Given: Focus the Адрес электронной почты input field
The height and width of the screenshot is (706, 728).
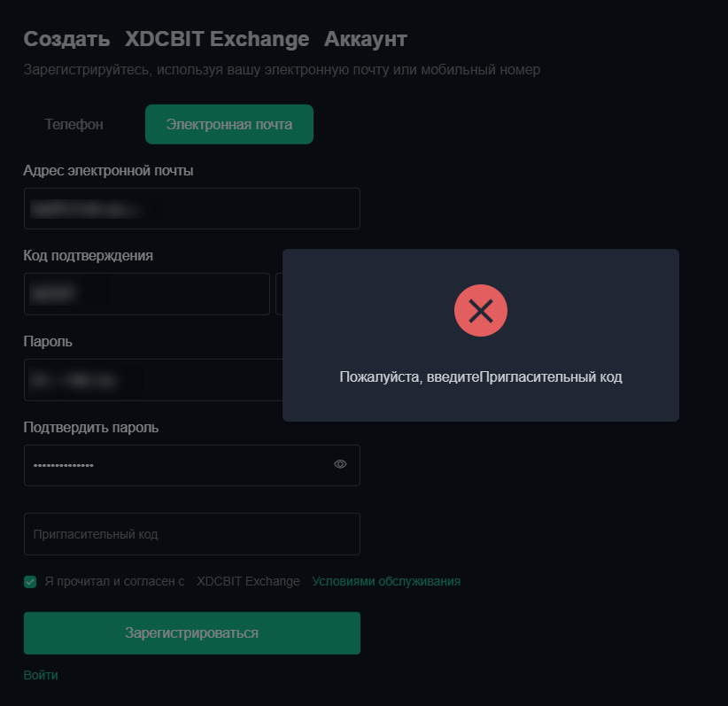Looking at the screenshot, I should pos(192,208).
